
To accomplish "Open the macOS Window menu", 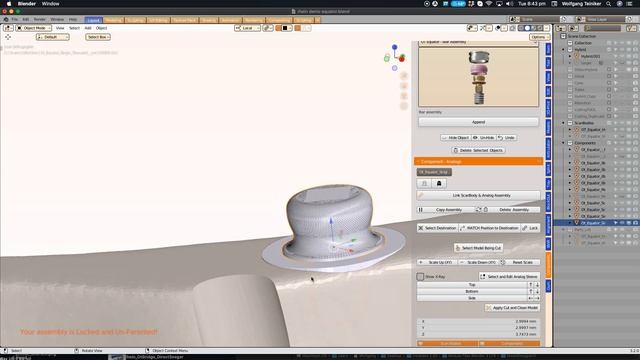I will point(51,4).
